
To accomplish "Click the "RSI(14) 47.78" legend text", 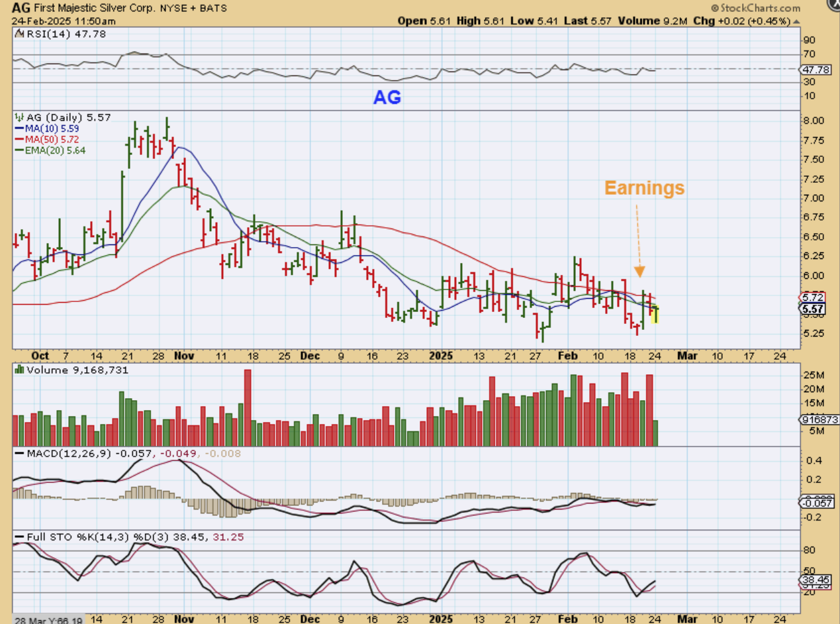I will pos(66,34).
